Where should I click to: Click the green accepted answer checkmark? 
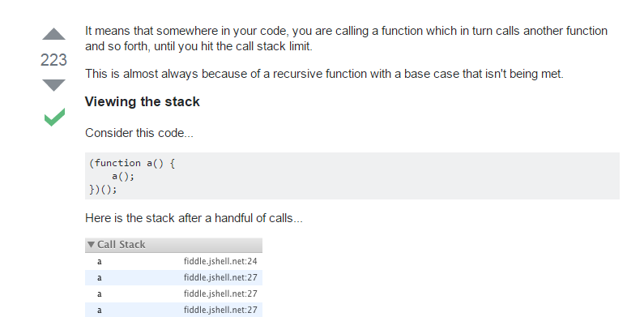click(54, 118)
